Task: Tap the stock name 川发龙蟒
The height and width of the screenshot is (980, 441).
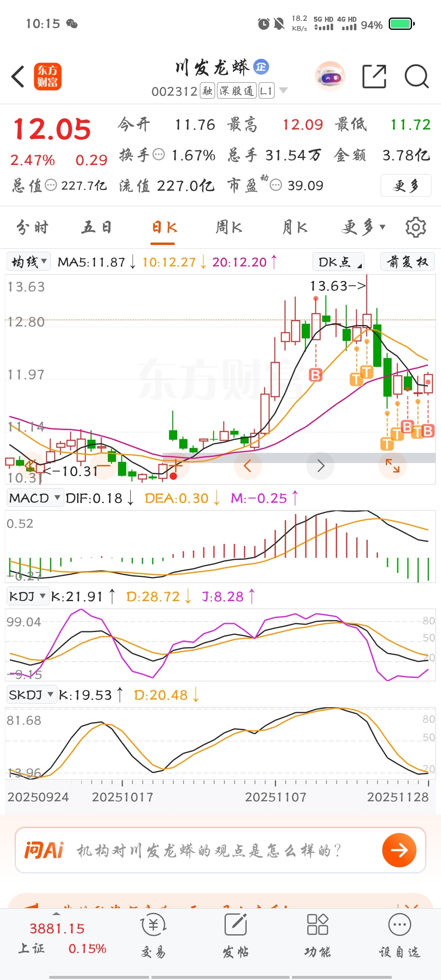Action: coord(212,67)
